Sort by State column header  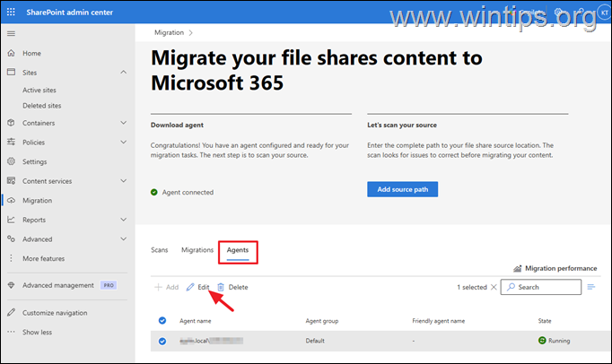(x=545, y=321)
